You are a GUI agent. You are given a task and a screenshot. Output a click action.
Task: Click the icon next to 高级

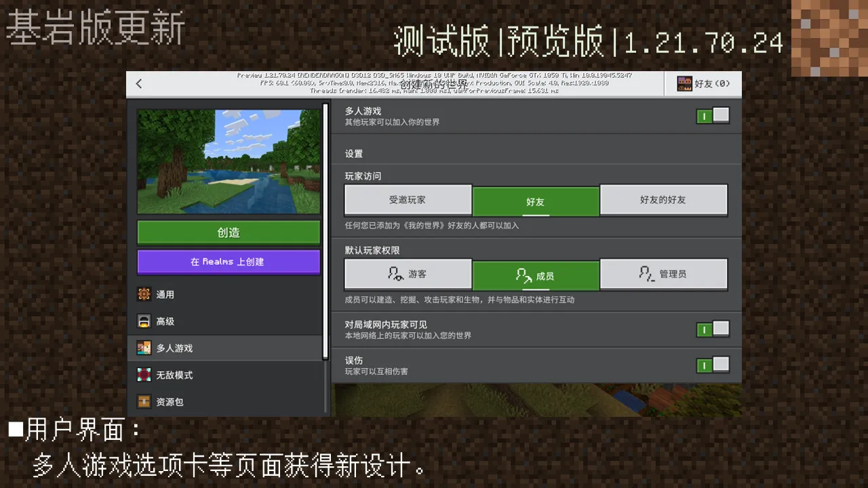point(144,321)
